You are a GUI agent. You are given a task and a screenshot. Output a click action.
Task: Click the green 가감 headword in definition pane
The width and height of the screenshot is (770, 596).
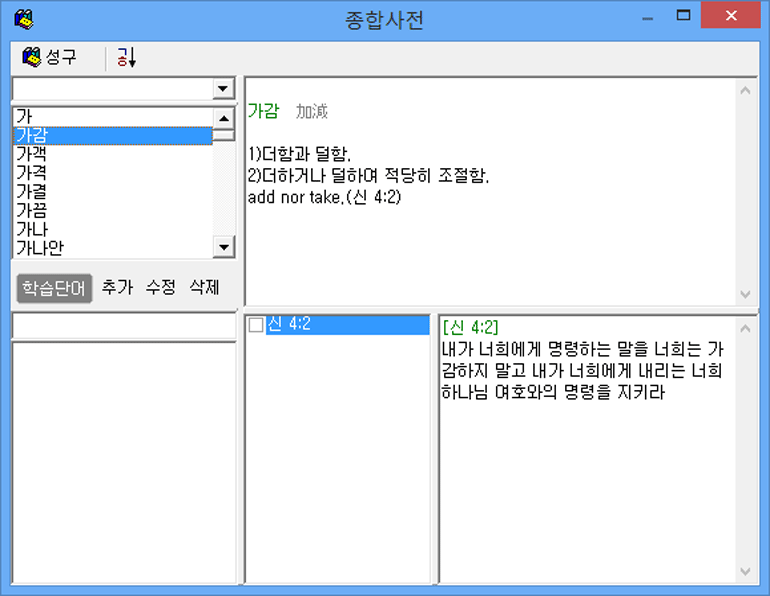point(263,111)
